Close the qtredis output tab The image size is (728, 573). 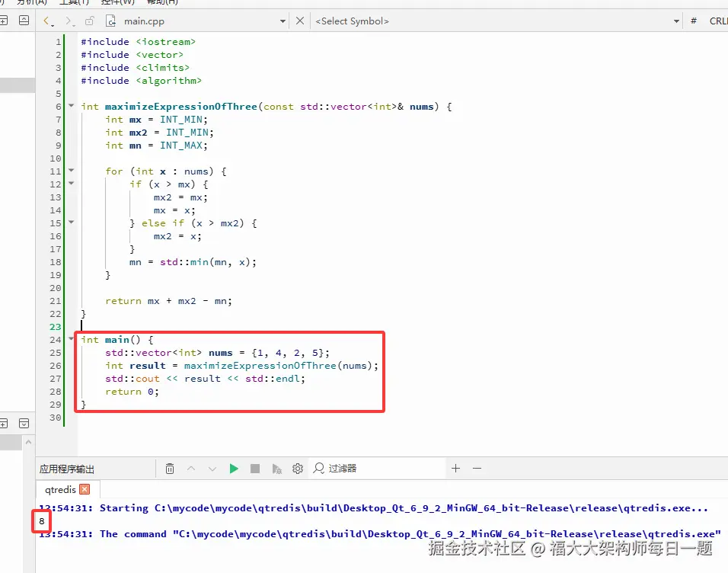pyautogui.click(x=85, y=489)
